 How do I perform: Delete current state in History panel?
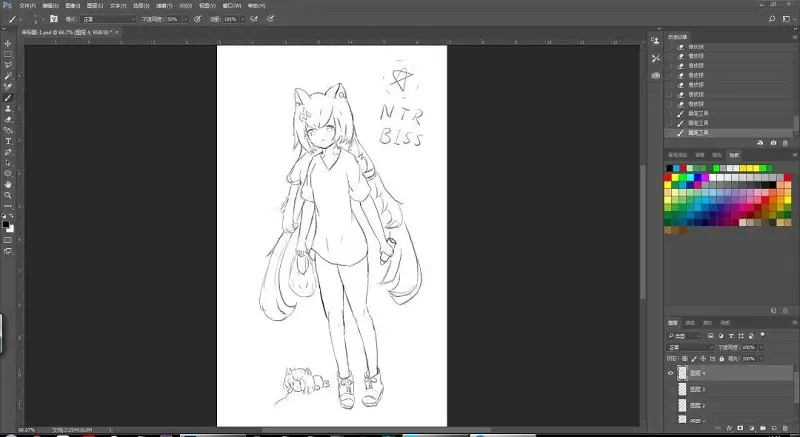[785, 143]
